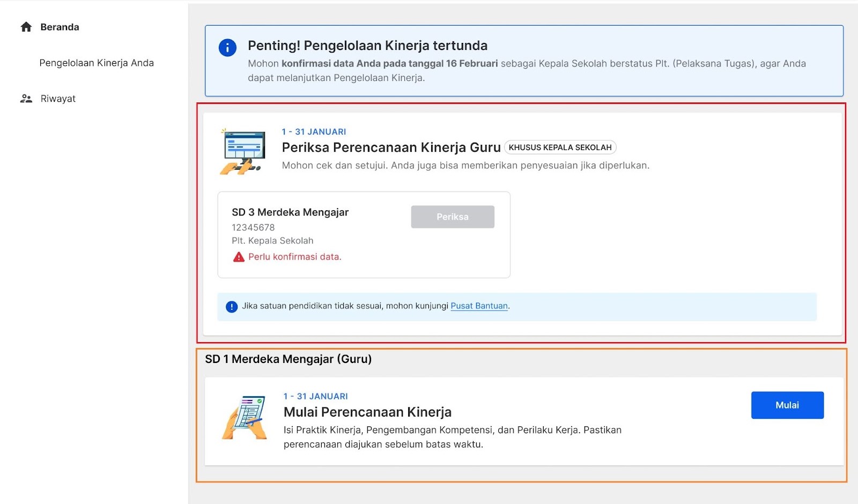The width and height of the screenshot is (858, 504).
Task: Click the Riwayat people icon
Action: (26, 99)
